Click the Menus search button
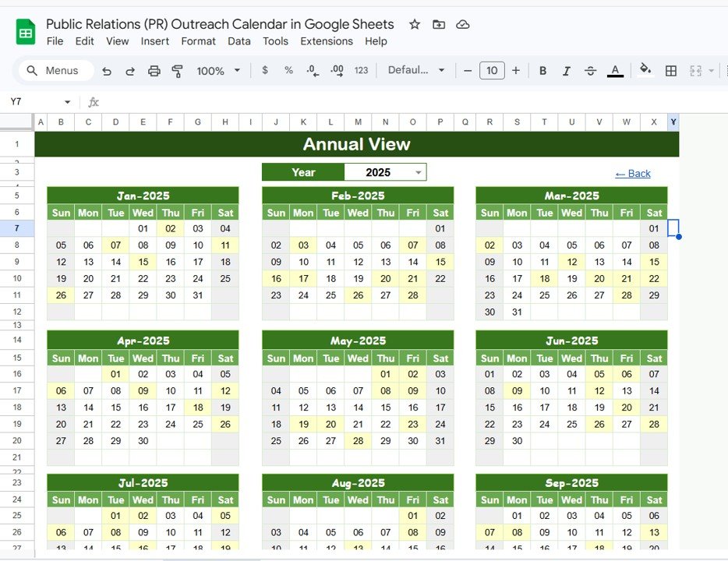 (55, 70)
